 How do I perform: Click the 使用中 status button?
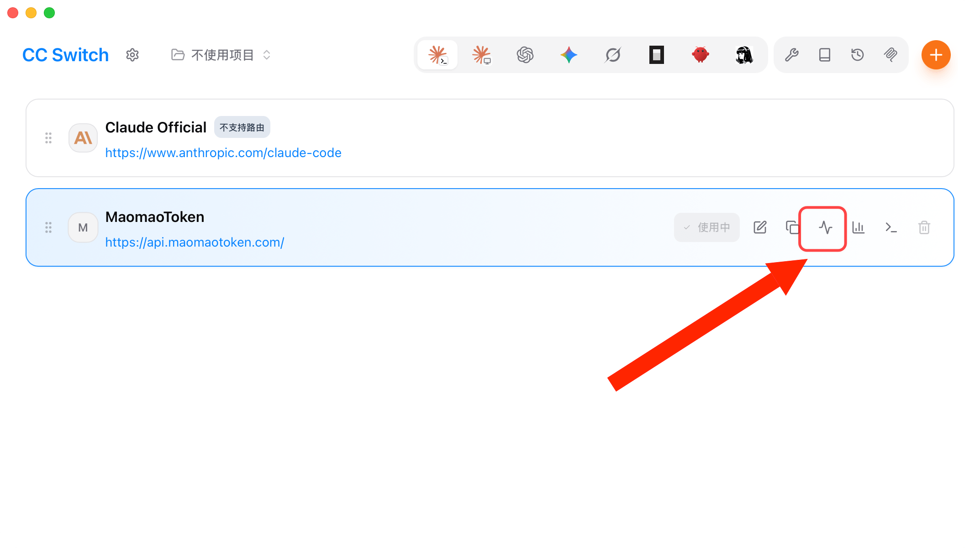pyautogui.click(x=707, y=227)
